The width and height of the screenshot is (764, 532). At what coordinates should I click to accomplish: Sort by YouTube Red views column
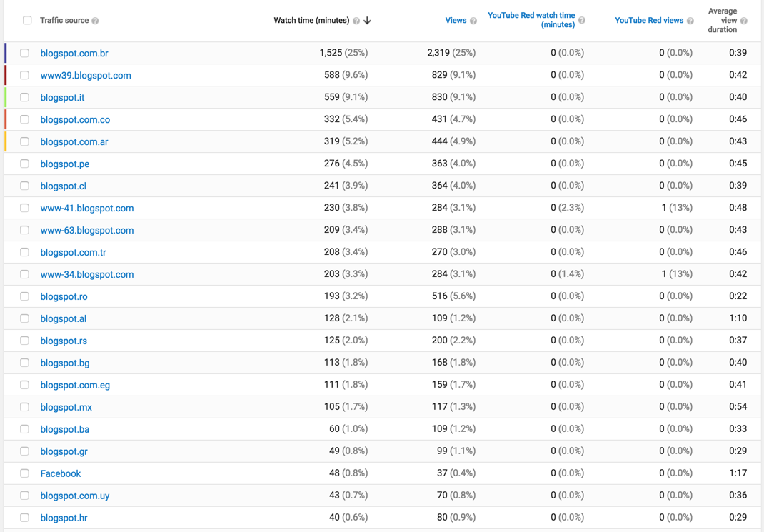point(649,21)
